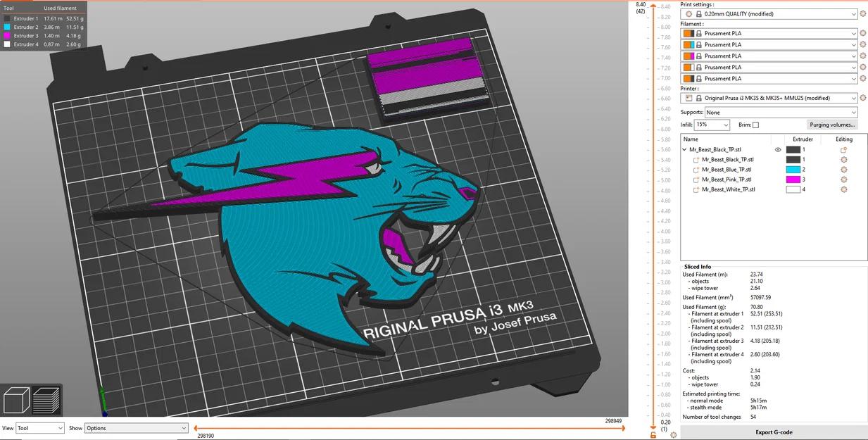
Task: Open the View dropdown set to Tool
Action: click(40, 428)
